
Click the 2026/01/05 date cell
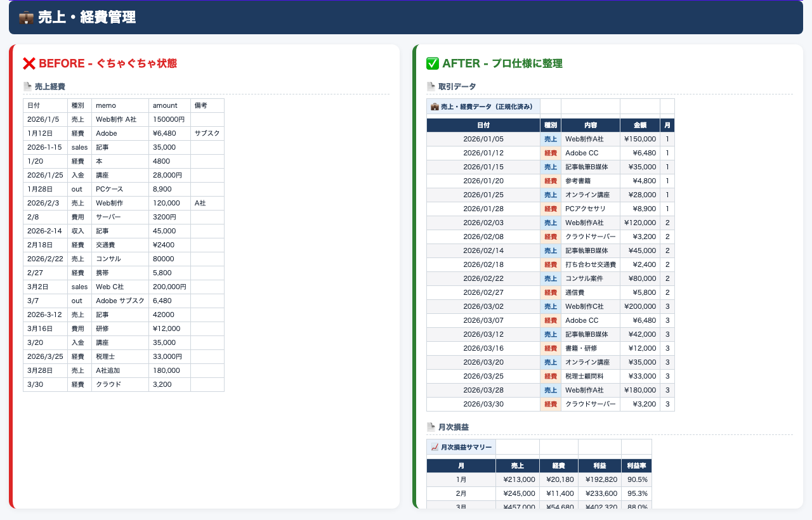483,140
